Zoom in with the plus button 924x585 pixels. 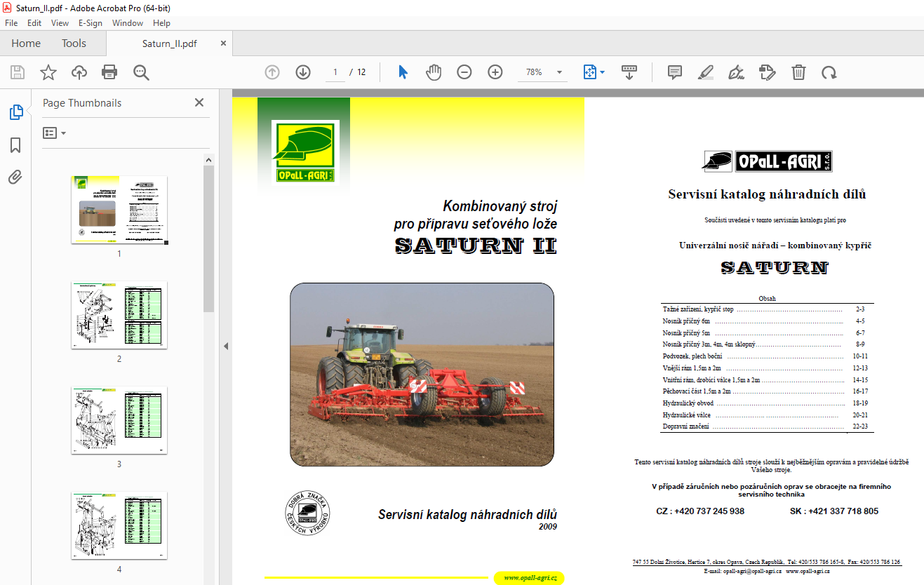pos(495,72)
